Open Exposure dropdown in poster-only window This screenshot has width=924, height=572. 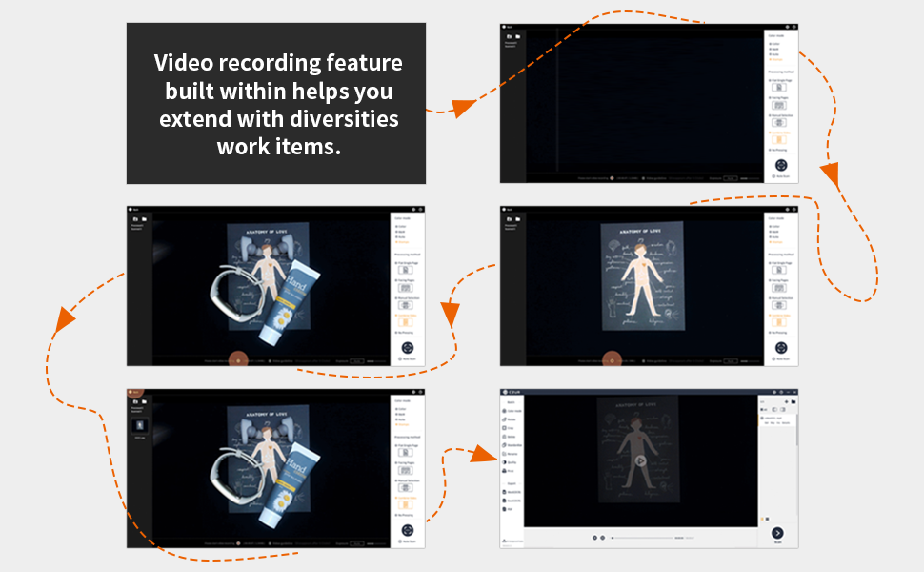coord(730,361)
